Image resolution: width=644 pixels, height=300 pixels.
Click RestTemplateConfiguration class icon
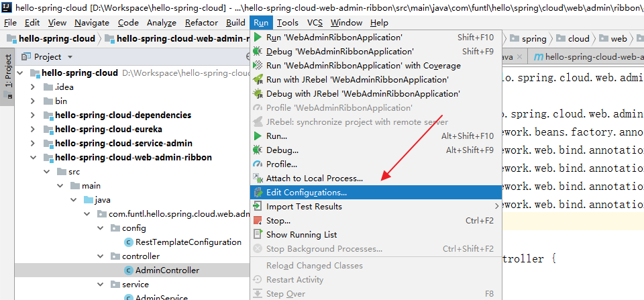[x=129, y=242]
